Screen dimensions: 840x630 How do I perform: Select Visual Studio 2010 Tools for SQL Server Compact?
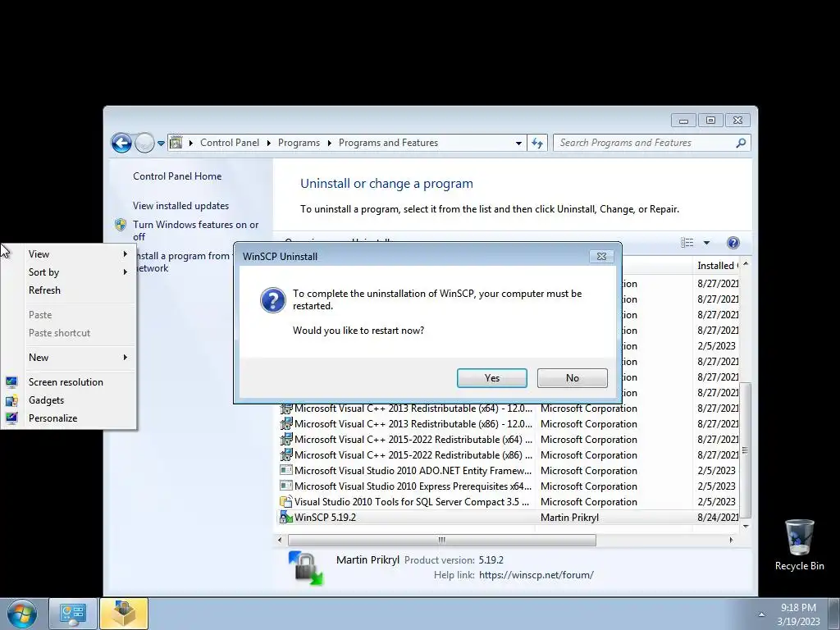click(x=509, y=501)
